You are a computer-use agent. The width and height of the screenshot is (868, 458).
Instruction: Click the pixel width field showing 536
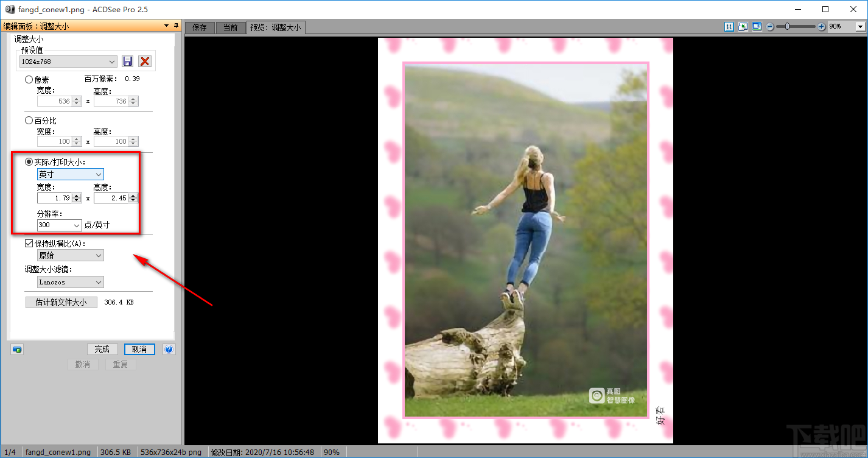[54, 101]
